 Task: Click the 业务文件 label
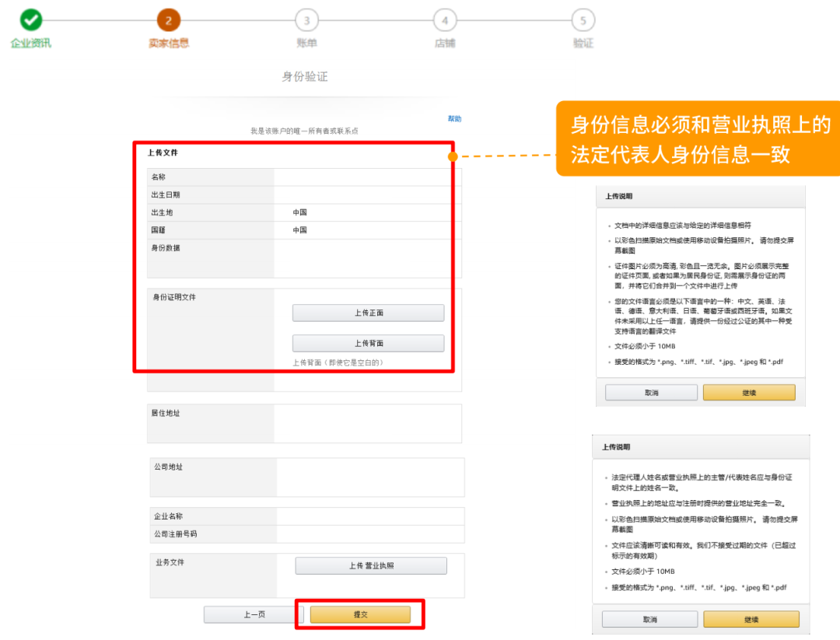click(x=170, y=562)
